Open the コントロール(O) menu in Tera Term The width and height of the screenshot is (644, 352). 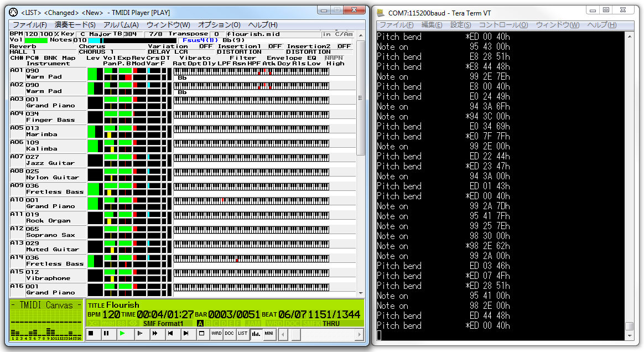[503, 25]
